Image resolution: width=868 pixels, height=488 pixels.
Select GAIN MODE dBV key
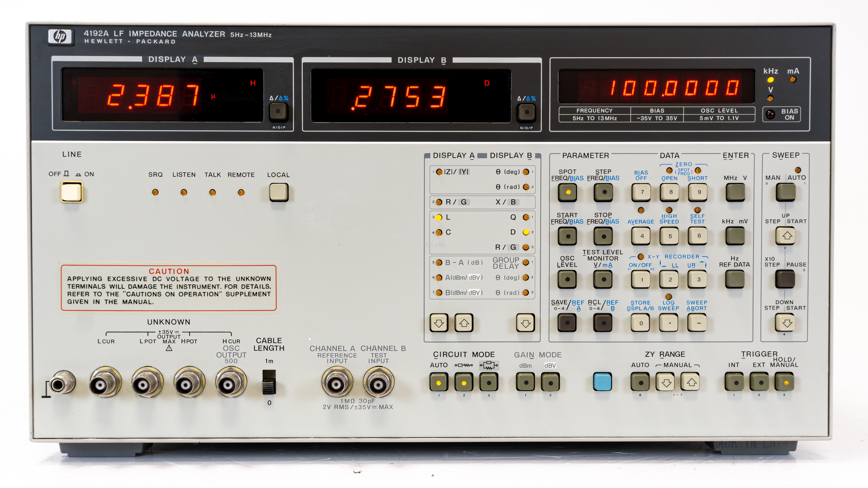551,382
